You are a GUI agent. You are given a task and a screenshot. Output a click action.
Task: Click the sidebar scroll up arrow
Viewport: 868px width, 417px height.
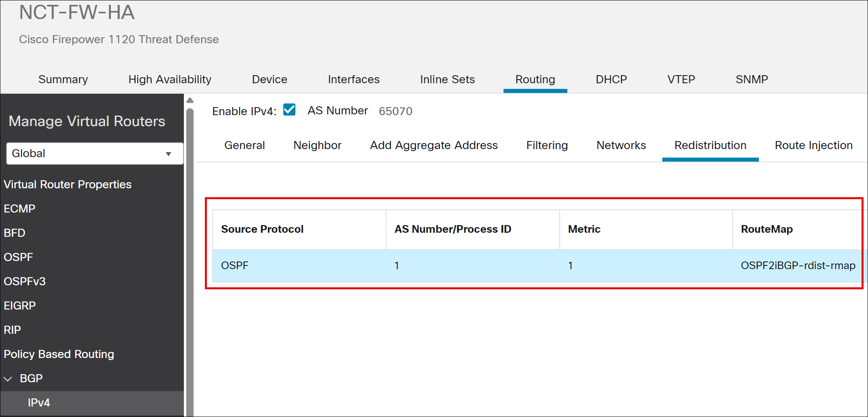pos(190,100)
